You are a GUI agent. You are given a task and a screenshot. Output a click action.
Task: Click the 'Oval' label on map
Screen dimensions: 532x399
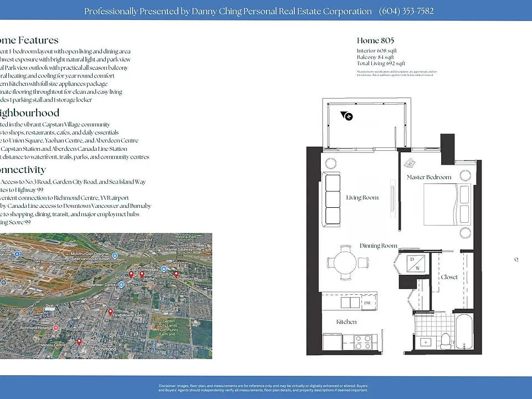click(49, 306)
